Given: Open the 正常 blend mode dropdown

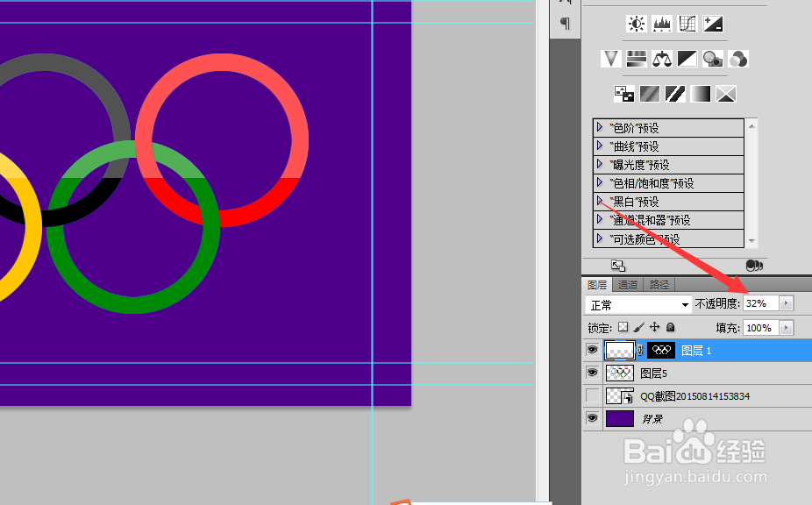Looking at the screenshot, I should pos(638,304).
